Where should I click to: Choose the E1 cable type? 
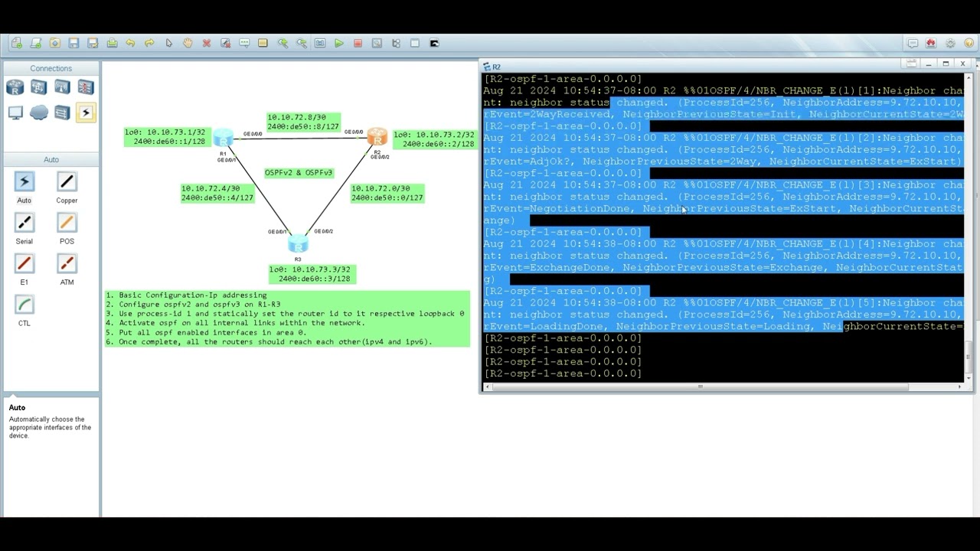click(x=24, y=264)
